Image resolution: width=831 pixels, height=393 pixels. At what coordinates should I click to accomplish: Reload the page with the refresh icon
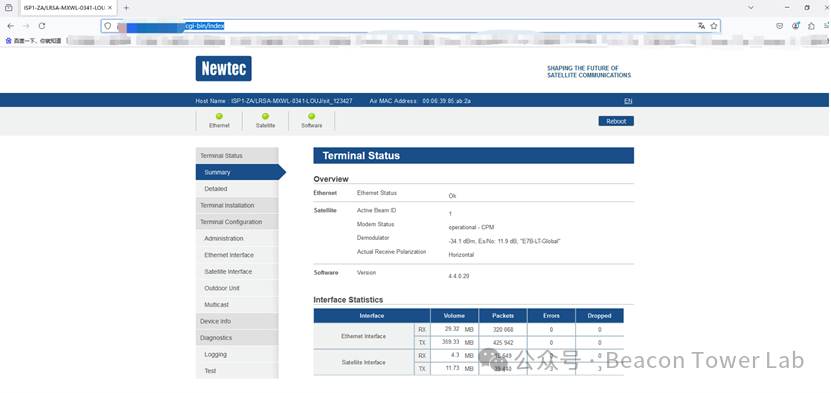point(42,25)
